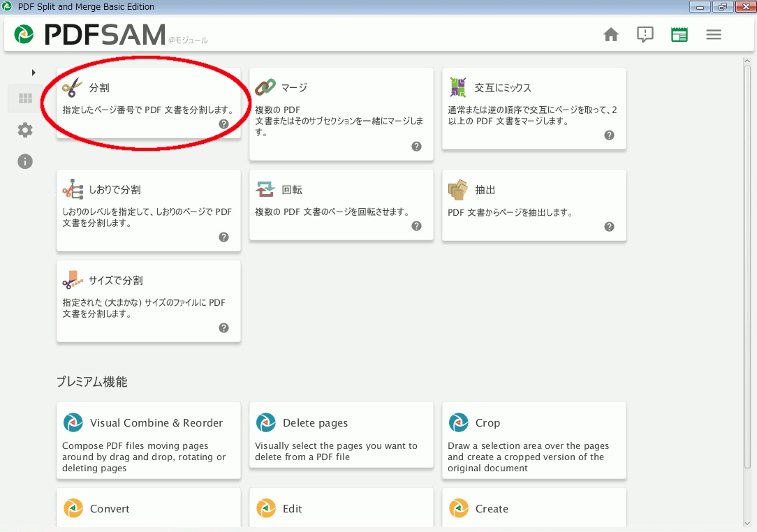Open settings gear in sidebar
The height and width of the screenshot is (532, 757).
coord(25,130)
